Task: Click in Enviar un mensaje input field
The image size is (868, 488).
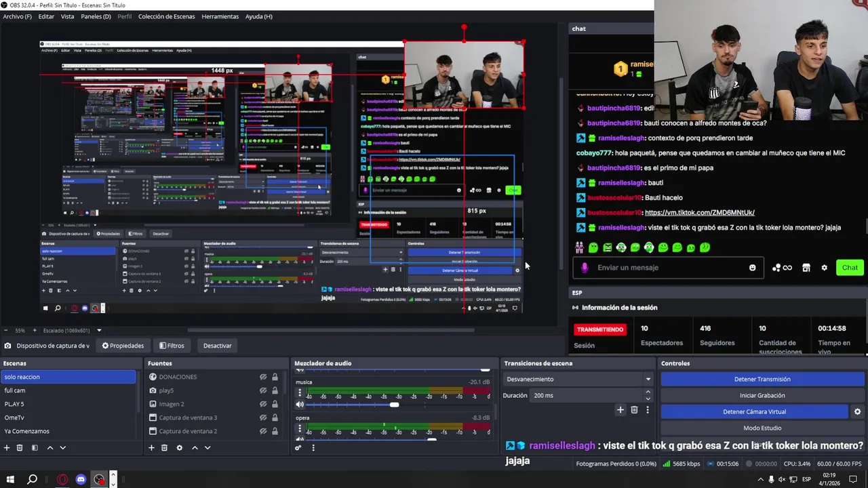Action: pyautogui.click(x=668, y=267)
